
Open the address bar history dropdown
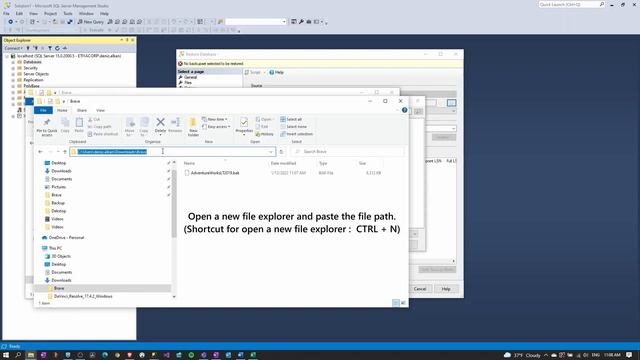tap(271, 152)
